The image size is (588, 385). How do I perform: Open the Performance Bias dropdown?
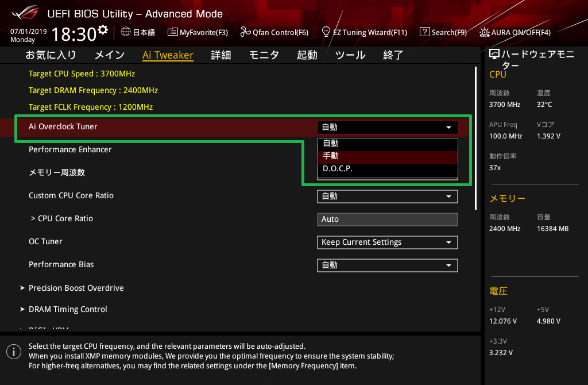point(388,265)
